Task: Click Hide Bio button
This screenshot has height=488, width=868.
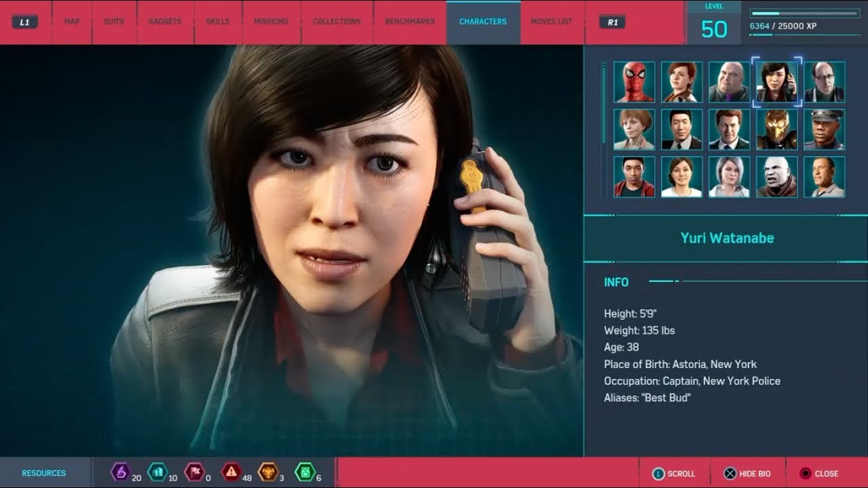Action: point(748,474)
